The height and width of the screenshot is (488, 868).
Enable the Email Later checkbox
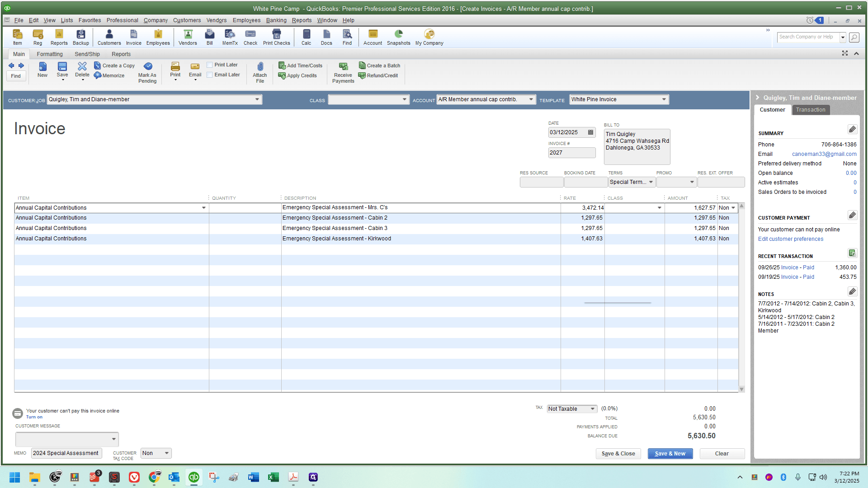[210, 75]
